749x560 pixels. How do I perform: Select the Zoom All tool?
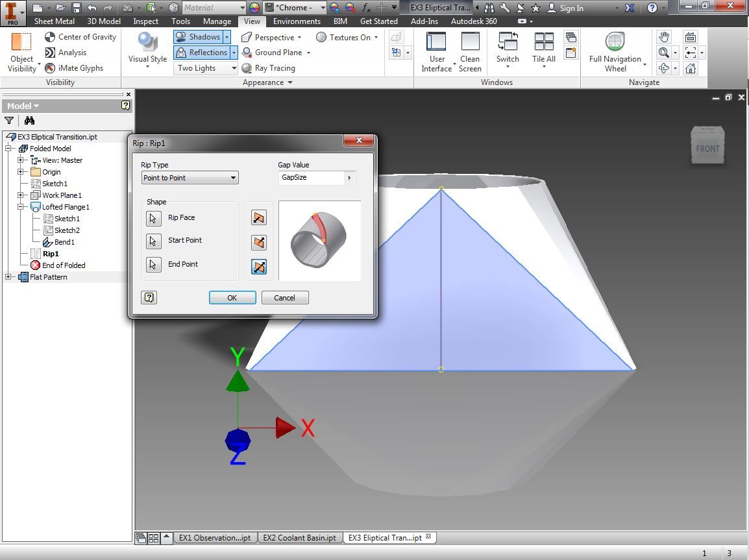click(663, 53)
